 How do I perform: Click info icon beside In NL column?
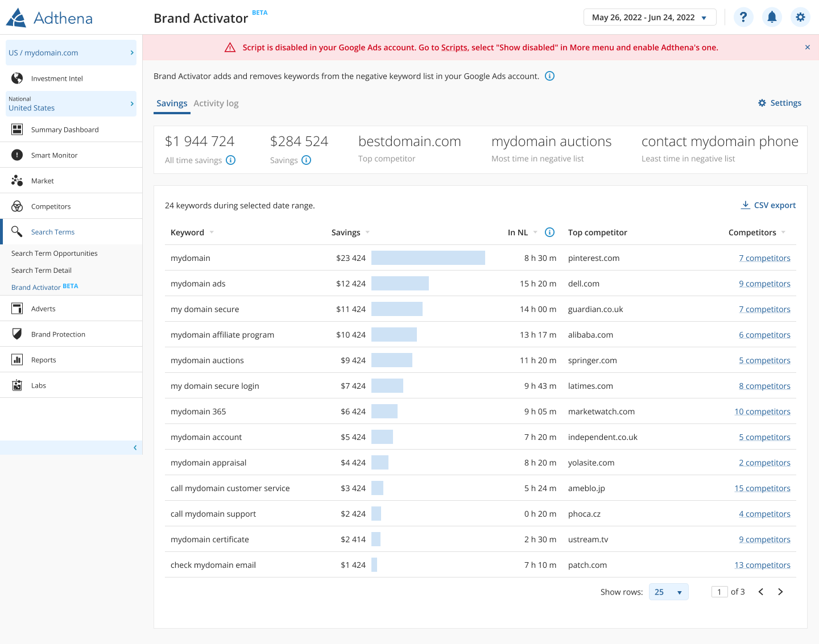(x=549, y=232)
